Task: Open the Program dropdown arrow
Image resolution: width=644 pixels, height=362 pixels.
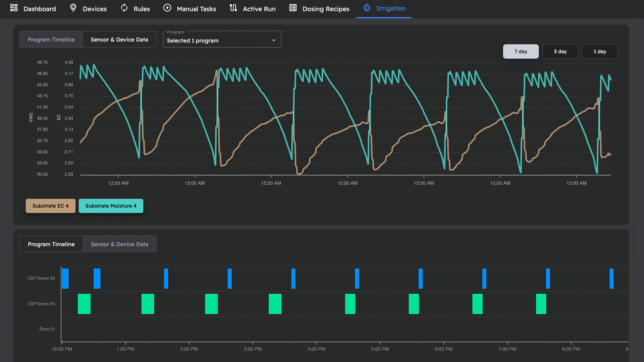Action: point(274,41)
